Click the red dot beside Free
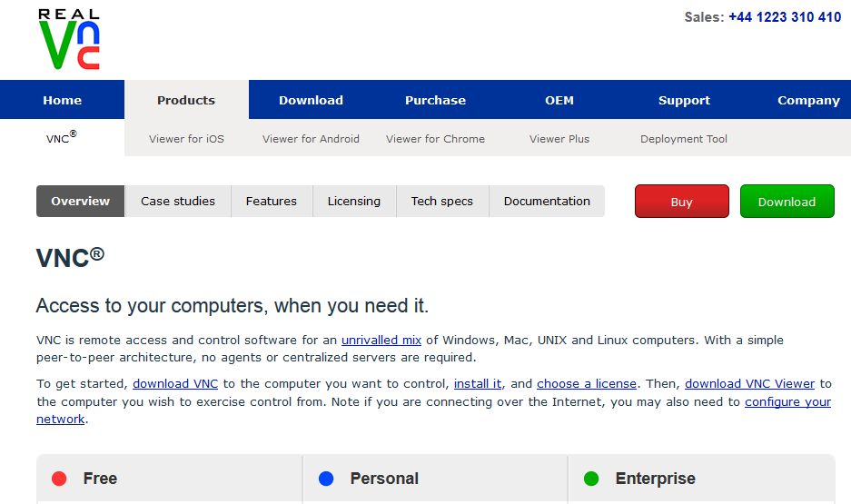The width and height of the screenshot is (851, 504). point(59,479)
